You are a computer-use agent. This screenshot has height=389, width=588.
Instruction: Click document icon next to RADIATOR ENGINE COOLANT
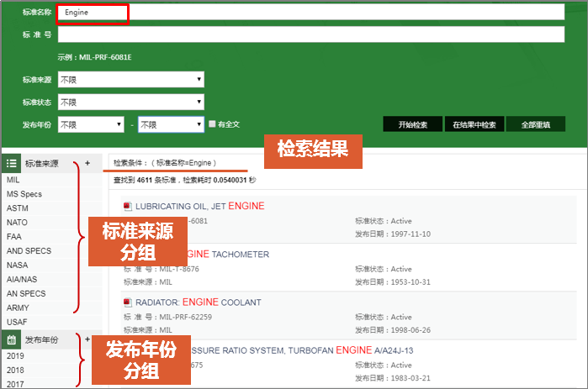tap(126, 302)
